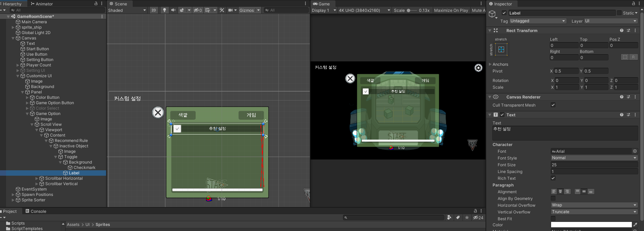Open the Console tab
Viewport: 644px width, 231px height.
pyautogui.click(x=36, y=211)
